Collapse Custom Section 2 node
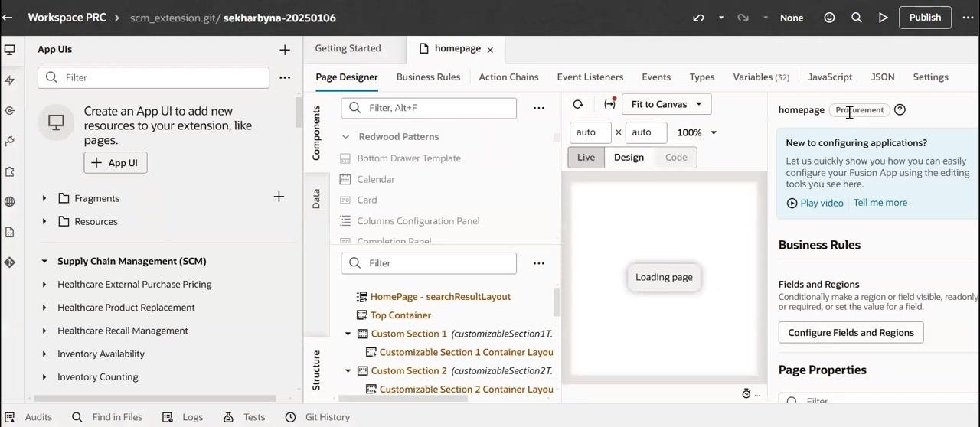The height and width of the screenshot is (427, 980). click(x=348, y=371)
